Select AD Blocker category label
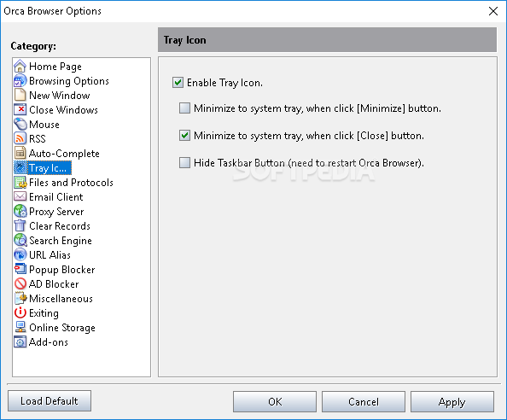The image size is (507, 420). point(54,284)
